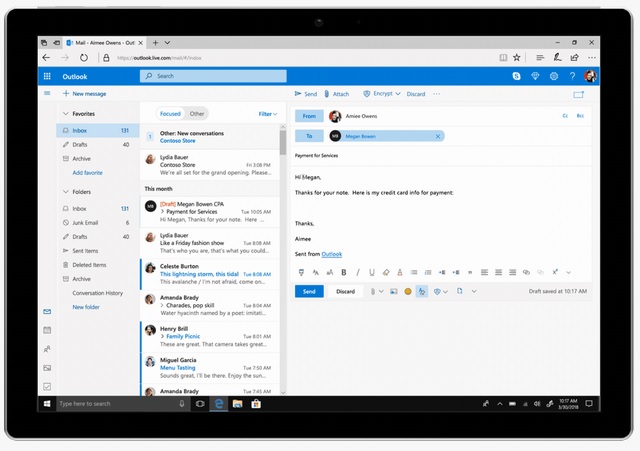Select Inbox under Favorites
640x451 pixels.
point(98,131)
